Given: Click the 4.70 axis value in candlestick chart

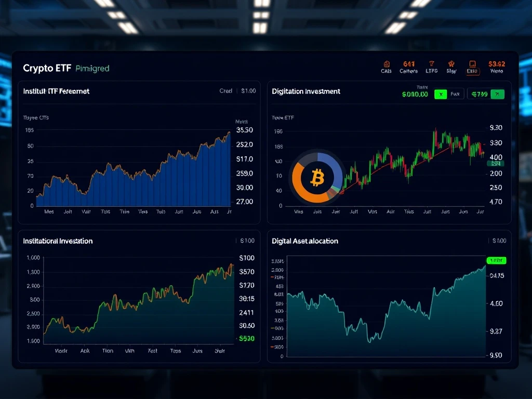Looking at the screenshot, I should (496, 202).
